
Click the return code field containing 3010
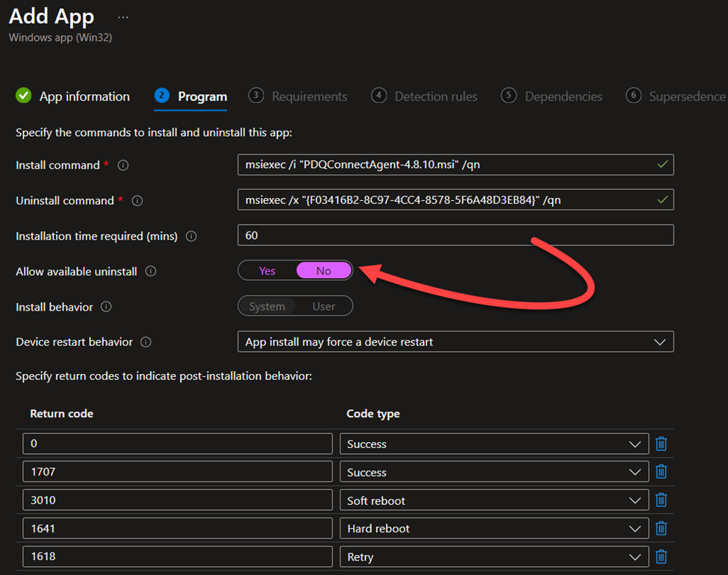[x=178, y=500]
